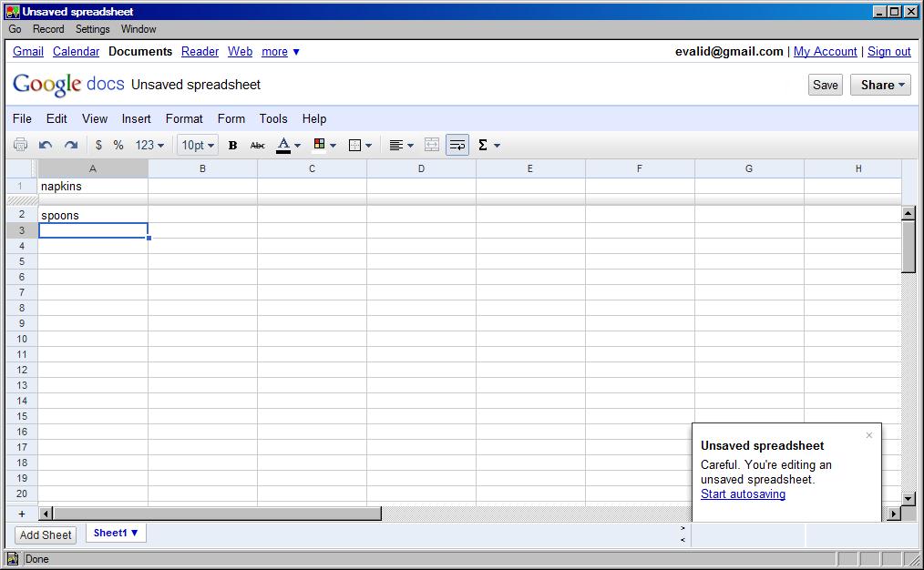Apply strikethrough with the Abc icon
The height and width of the screenshot is (570, 924).
pyautogui.click(x=258, y=145)
